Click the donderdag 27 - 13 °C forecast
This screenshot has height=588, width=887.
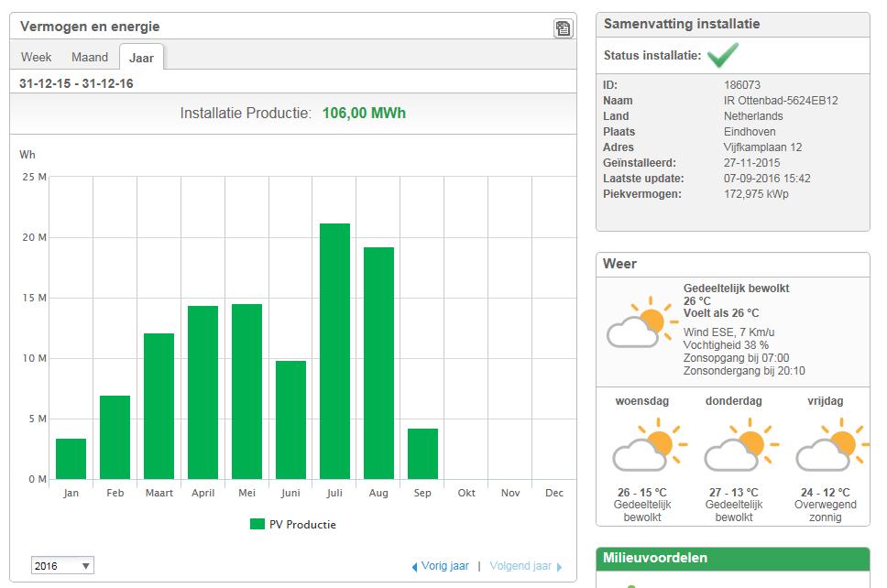pos(734,493)
